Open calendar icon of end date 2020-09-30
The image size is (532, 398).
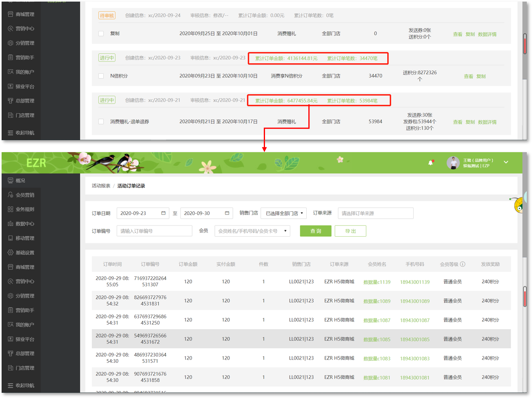[227, 213]
